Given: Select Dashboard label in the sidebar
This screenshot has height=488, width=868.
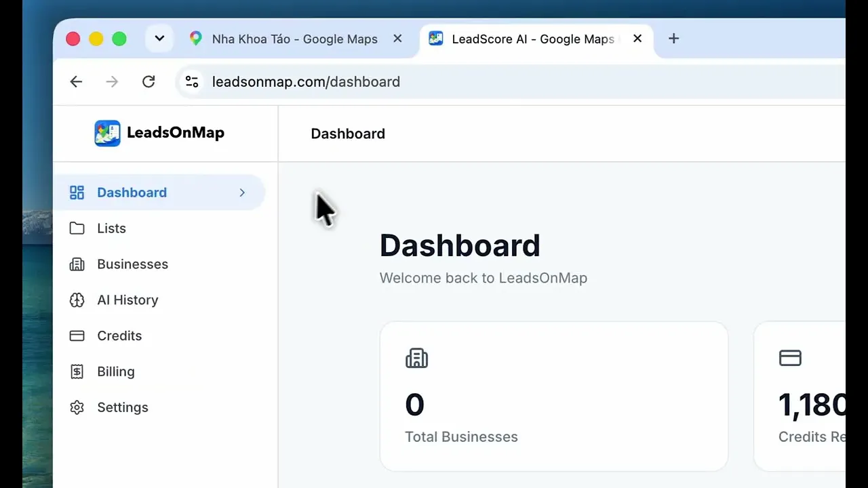Looking at the screenshot, I should click(x=132, y=192).
